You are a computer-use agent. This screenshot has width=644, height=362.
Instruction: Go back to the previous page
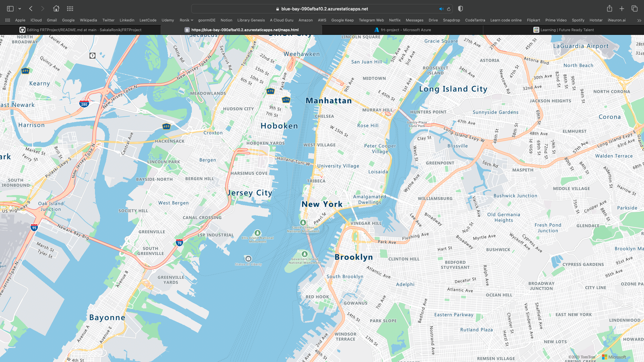click(31, 9)
